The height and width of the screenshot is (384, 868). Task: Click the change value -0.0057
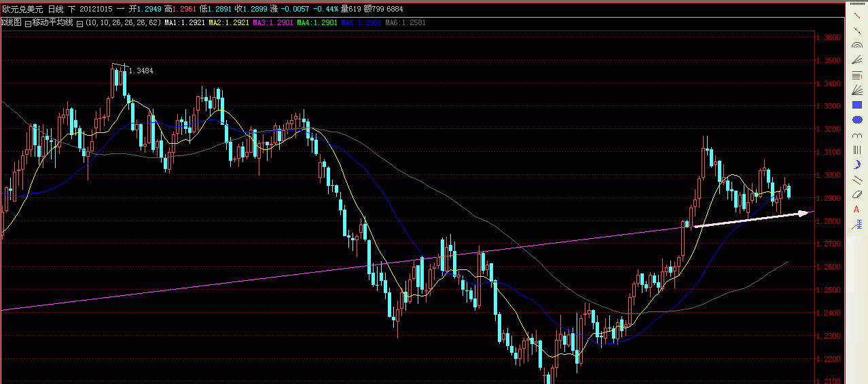pyautogui.click(x=294, y=9)
